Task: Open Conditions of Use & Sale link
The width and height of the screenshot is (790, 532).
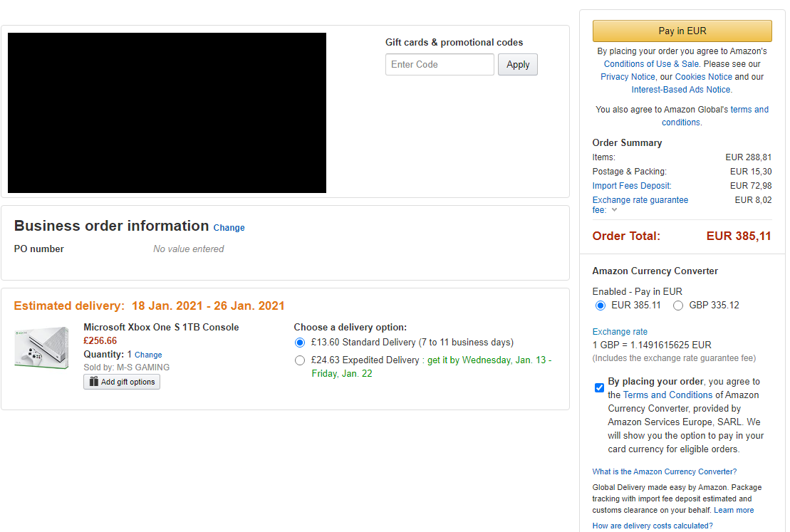Action: 652,64
